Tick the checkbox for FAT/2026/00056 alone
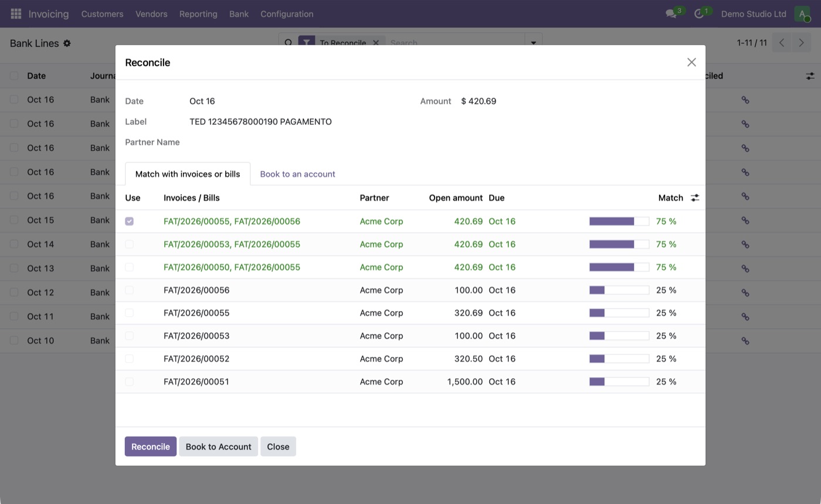 click(129, 290)
